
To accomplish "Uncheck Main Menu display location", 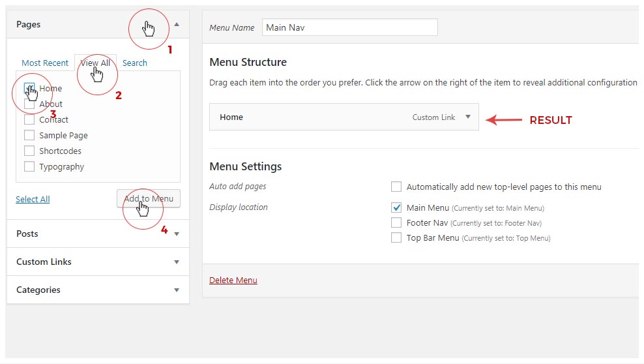I will pyautogui.click(x=396, y=207).
